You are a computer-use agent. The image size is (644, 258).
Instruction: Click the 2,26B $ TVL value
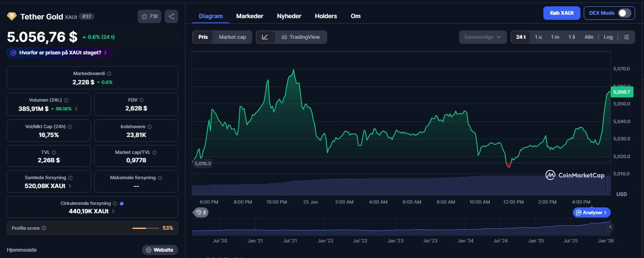[49, 160]
